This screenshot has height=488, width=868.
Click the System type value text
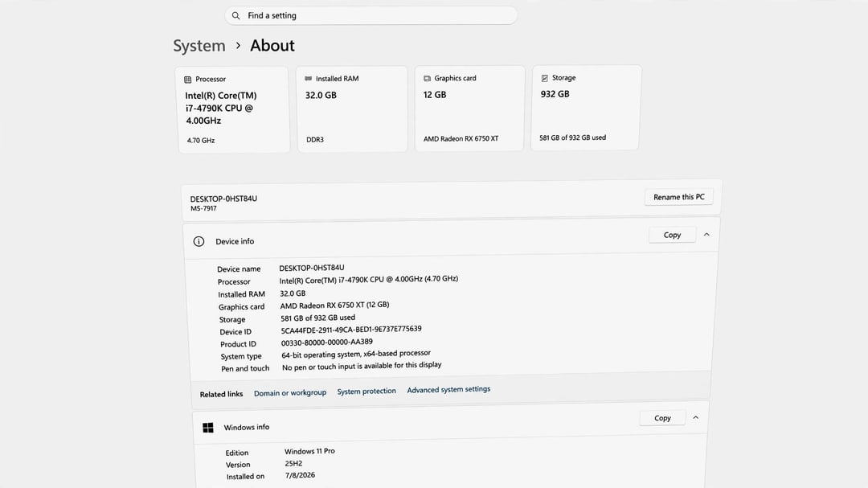pos(356,354)
